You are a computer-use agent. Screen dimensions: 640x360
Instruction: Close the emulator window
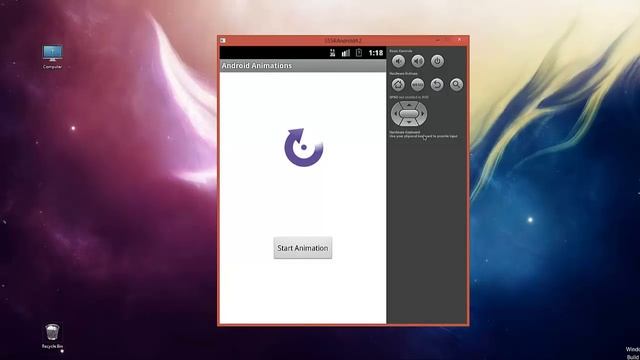(459, 40)
